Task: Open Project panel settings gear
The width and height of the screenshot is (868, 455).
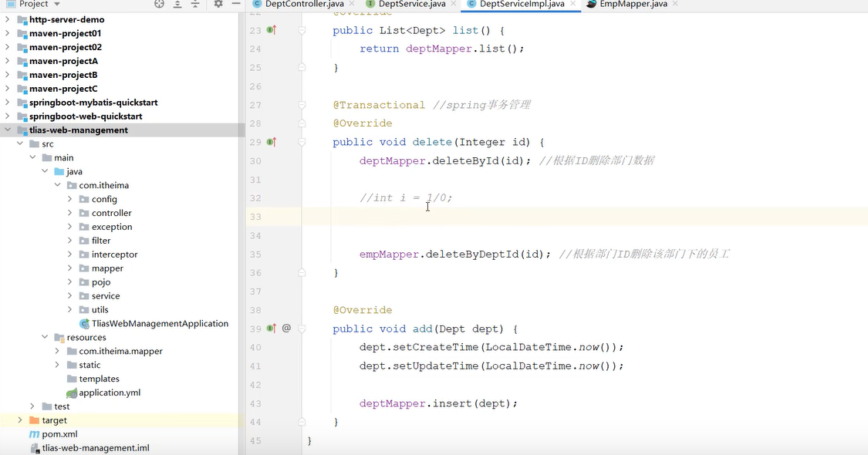Action: (x=218, y=4)
